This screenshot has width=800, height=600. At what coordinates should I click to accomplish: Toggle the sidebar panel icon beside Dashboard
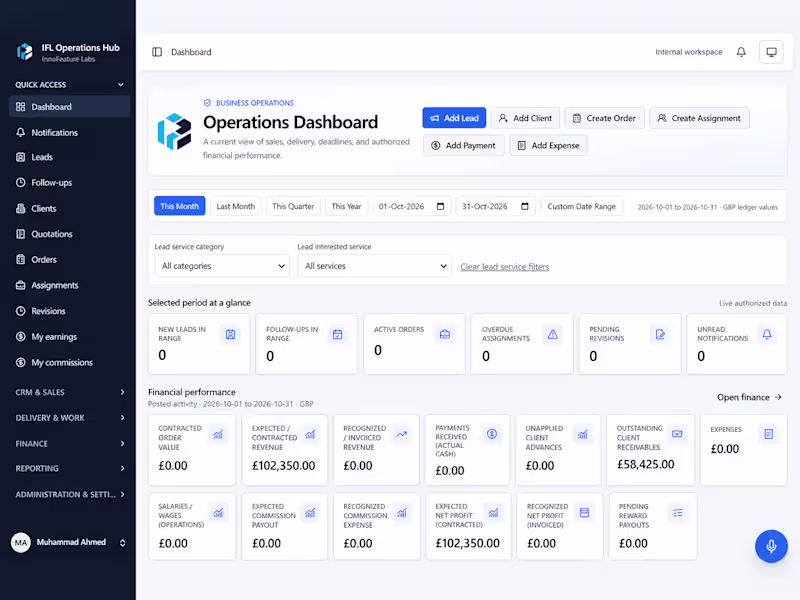click(x=157, y=52)
